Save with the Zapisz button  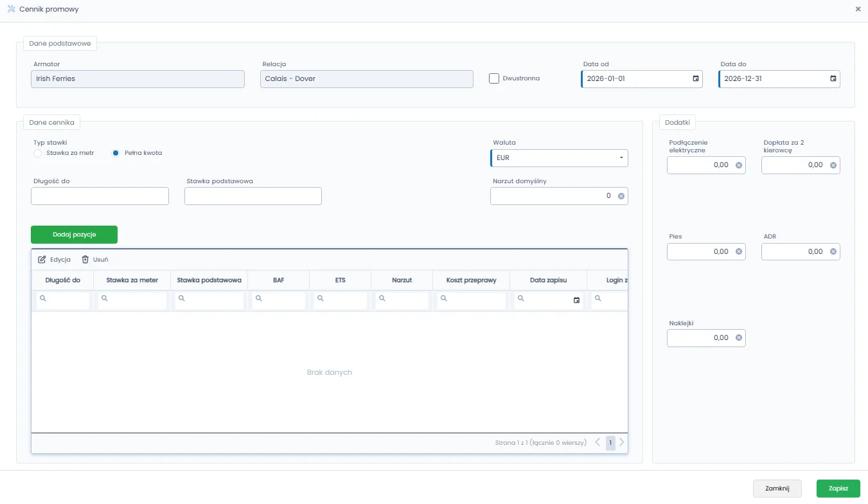(838, 489)
